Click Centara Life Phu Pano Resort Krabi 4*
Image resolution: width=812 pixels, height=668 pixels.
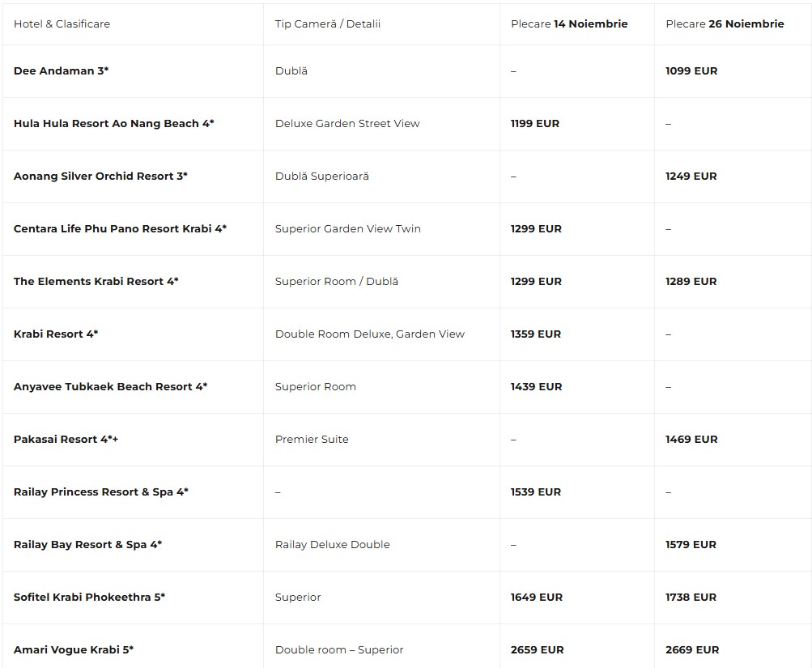point(120,229)
